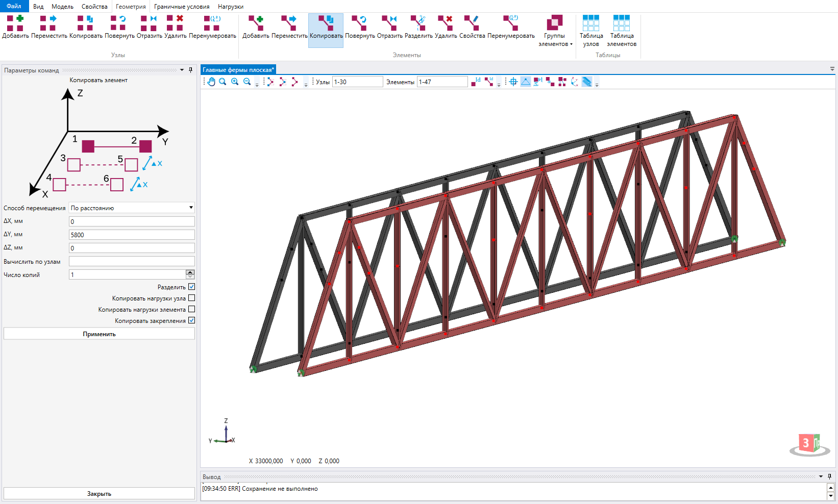Expand navigation toolbar overflow arrow after zoom icons
Viewport: 838px width, 504px height.
coord(257,83)
